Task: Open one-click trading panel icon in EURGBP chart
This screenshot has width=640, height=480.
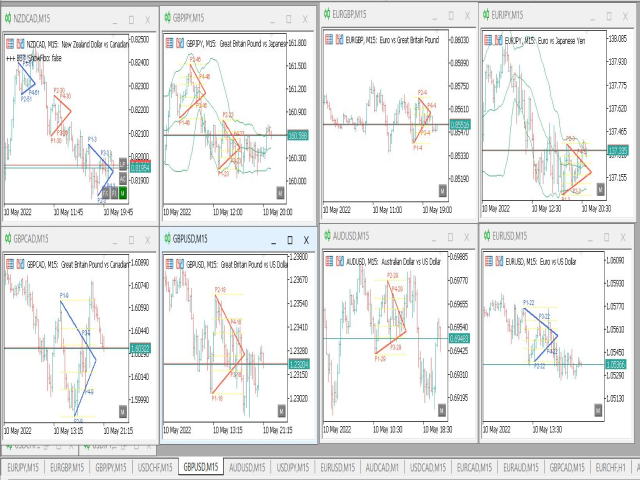Action: click(329, 40)
